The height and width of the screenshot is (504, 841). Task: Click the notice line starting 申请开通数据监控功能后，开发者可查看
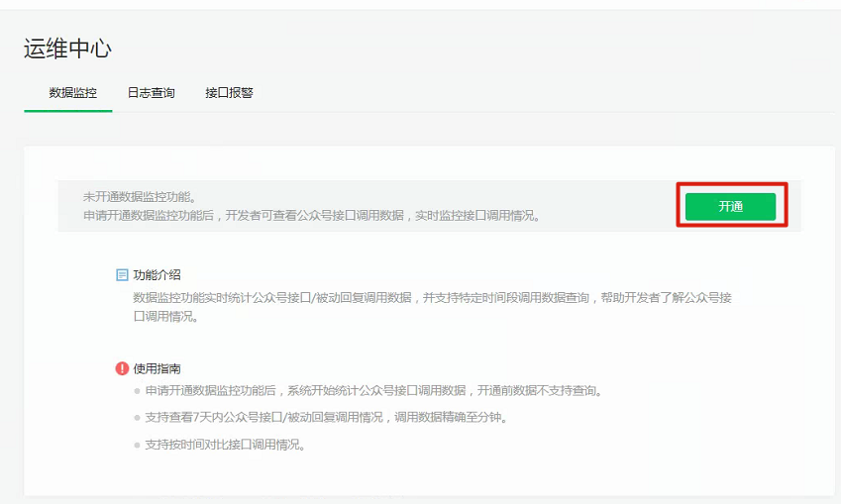tap(312, 216)
